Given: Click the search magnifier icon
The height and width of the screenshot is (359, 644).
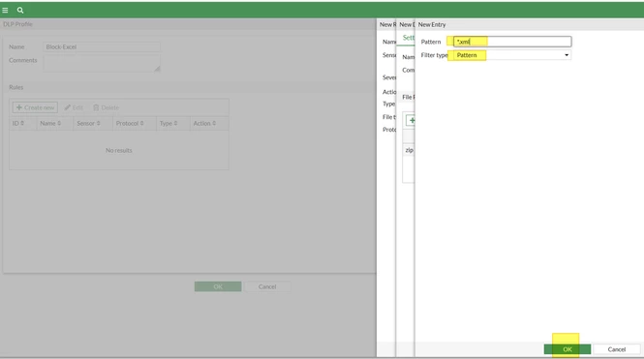Looking at the screenshot, I should 20,11.
